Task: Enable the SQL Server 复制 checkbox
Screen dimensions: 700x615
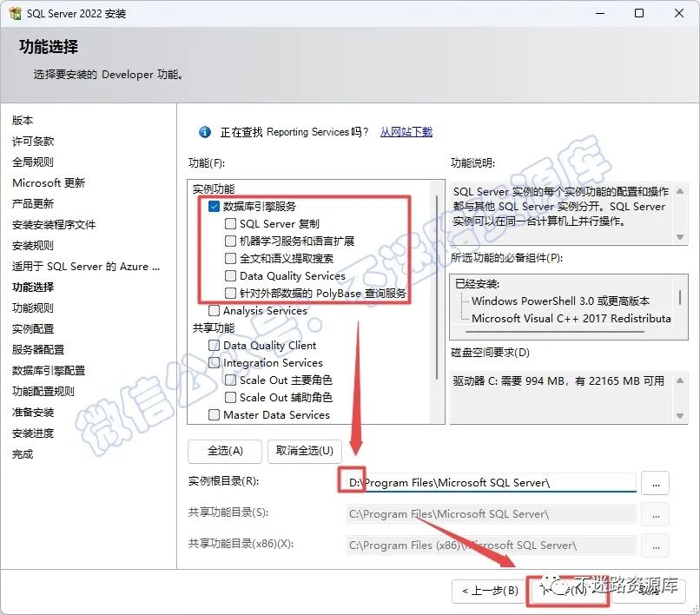Action: (230, 223)
